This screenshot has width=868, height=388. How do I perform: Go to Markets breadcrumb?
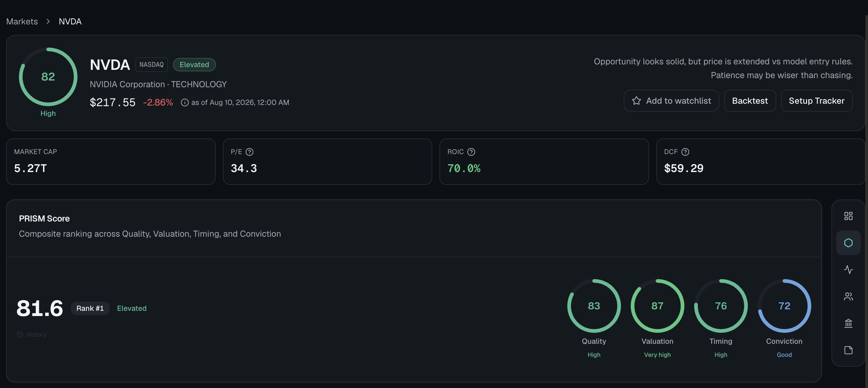pyautogui.click(x=22, y=21)
